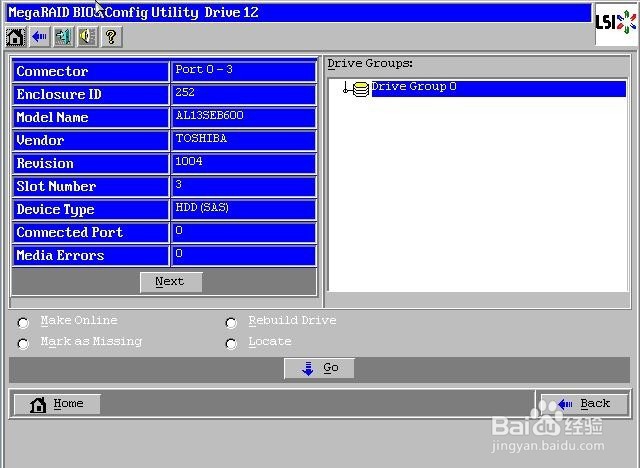Image resolution: width=640 pixels, height=468 pixels.
Task: Click the Back button at the bottom
Action: (x=584, y=404)
